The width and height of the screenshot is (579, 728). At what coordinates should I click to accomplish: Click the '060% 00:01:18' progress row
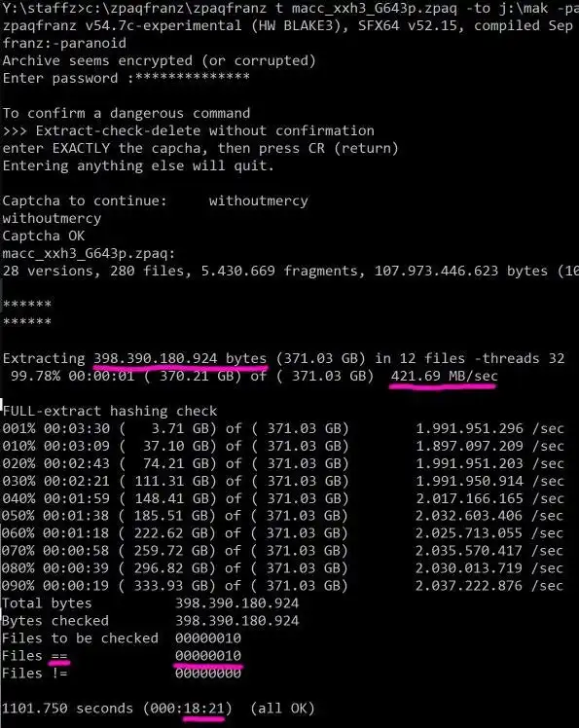coord(283,533)
